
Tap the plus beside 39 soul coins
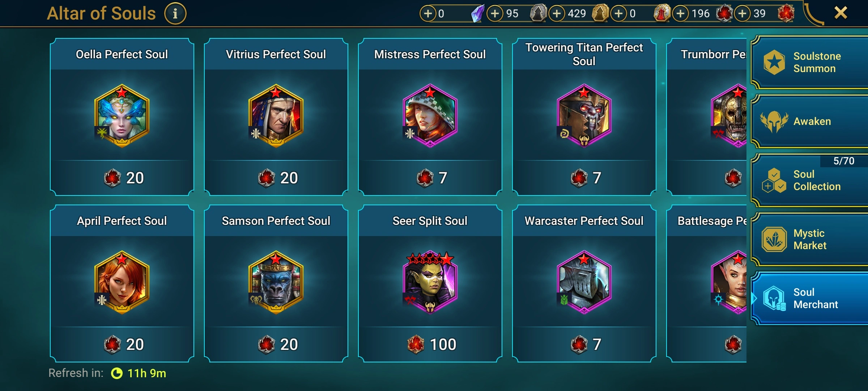click(743, 14)
